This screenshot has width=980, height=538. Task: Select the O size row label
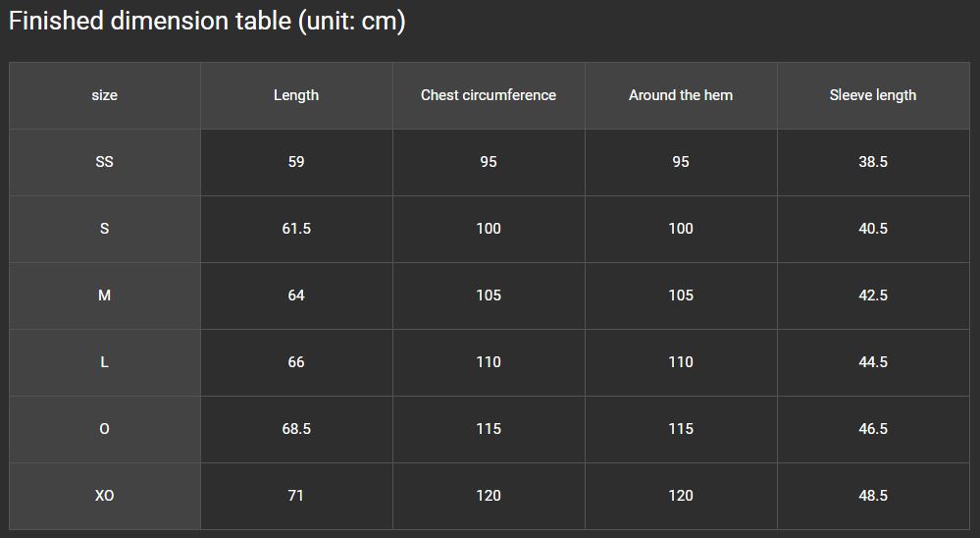click(104, 428)
